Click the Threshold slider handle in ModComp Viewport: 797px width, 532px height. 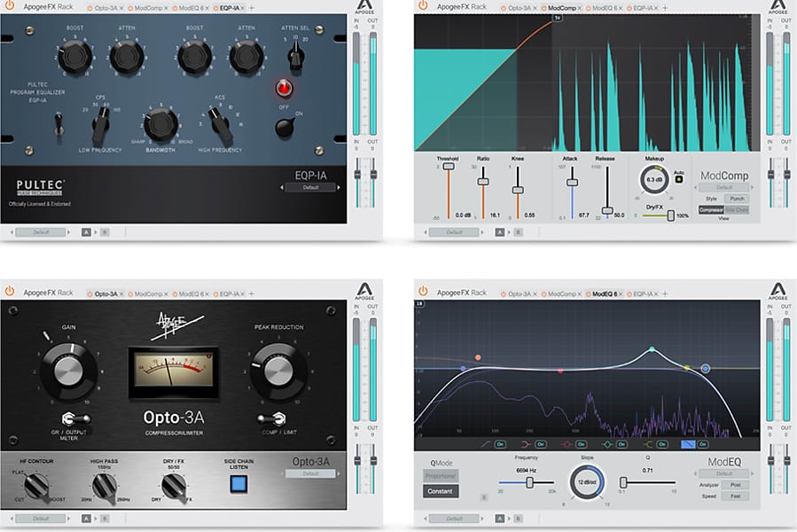[449, 167]
